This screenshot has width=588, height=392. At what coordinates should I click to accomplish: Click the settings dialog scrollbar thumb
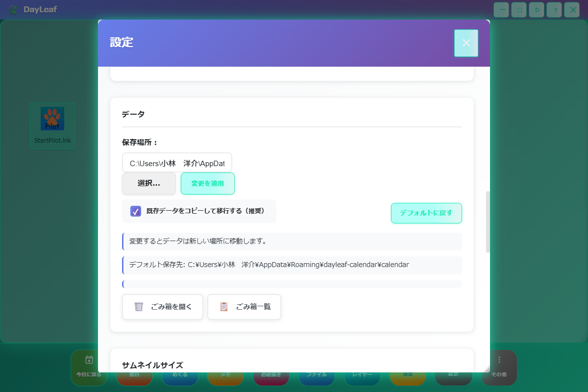point(488,221)
